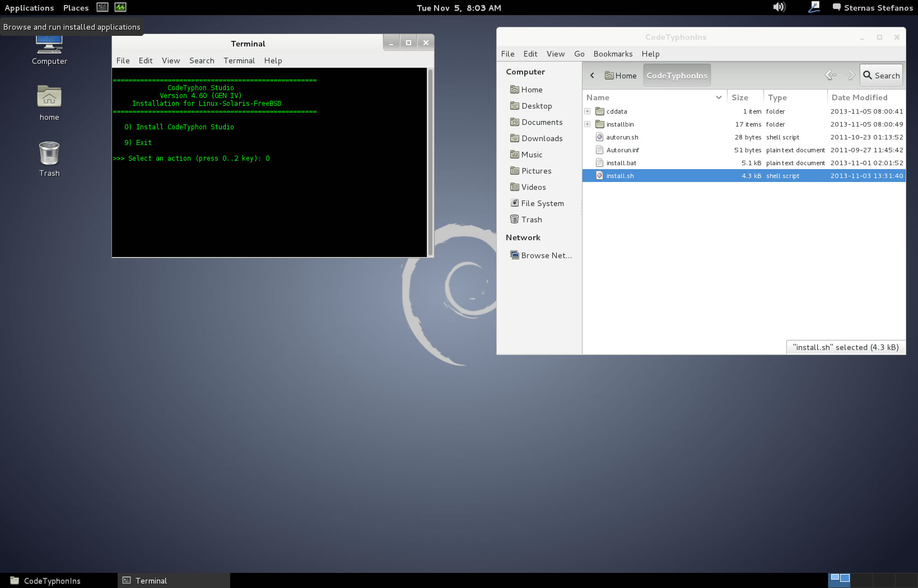Click the cddata folder icon
The image size is (918, 588).
[600, 111]
